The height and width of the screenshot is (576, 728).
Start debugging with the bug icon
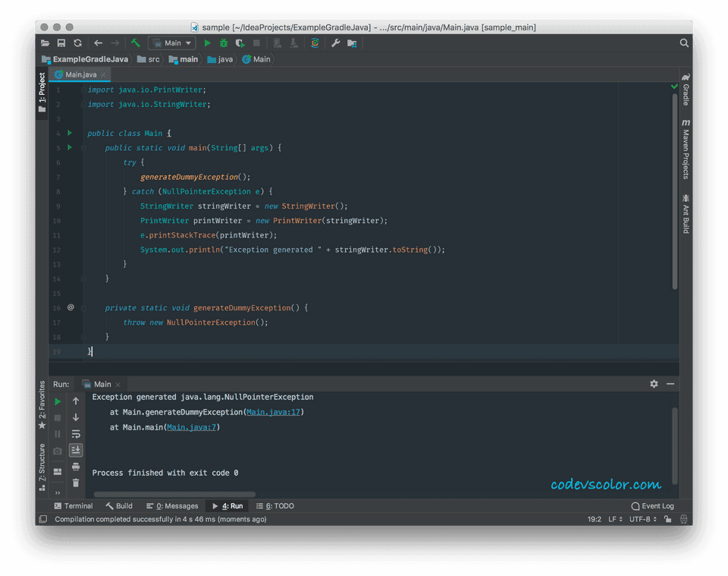[222, 43]
